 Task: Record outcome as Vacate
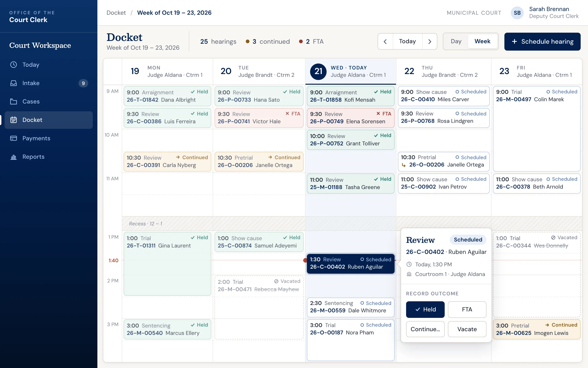click(x=467, y=329)
